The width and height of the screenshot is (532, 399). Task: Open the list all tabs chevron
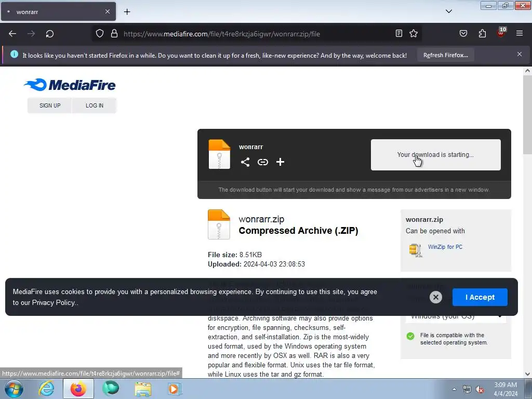(449, 11)
